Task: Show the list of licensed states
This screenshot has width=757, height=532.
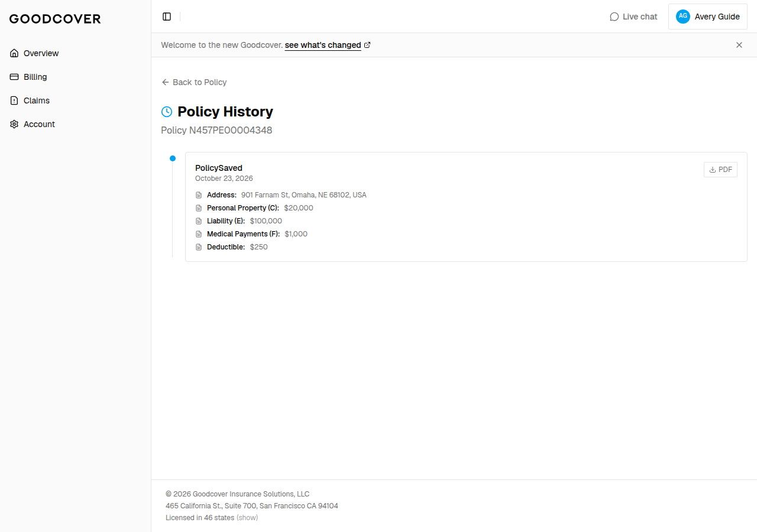Action: coord(247,518)
